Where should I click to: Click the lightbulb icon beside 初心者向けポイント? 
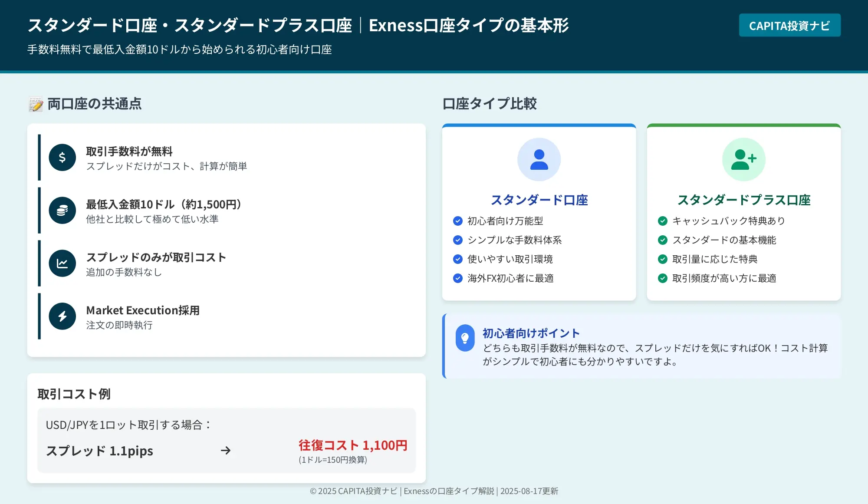tap(465, 338)
